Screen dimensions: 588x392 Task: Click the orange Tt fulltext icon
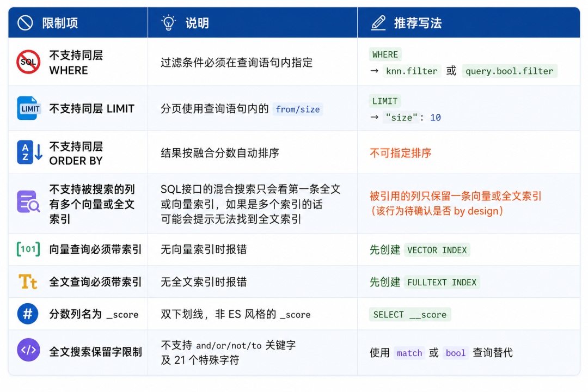coord(28,281)
